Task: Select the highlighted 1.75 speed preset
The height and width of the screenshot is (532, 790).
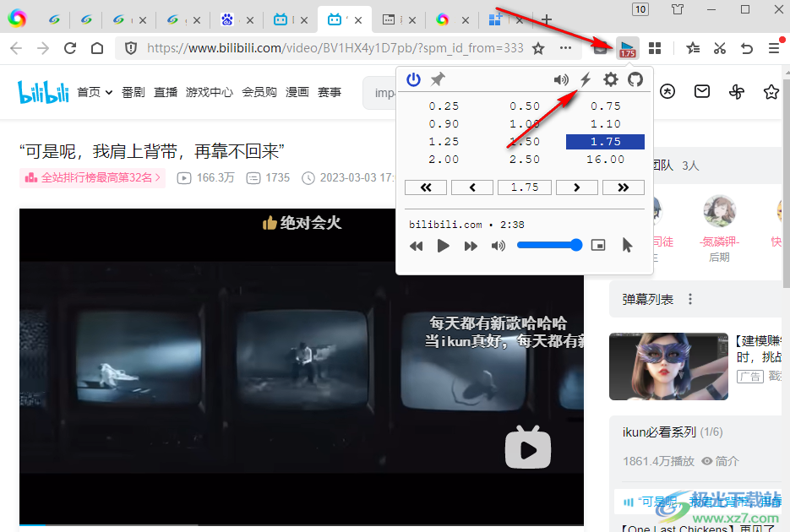Action: click(x=606, y=141)
